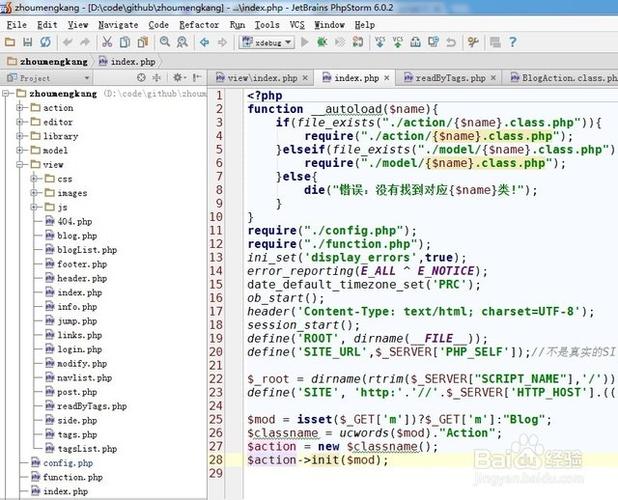Click index.php breadcrumb in navigation bar
This screenshot has width=618, height=500.
(x=127, y=61)
